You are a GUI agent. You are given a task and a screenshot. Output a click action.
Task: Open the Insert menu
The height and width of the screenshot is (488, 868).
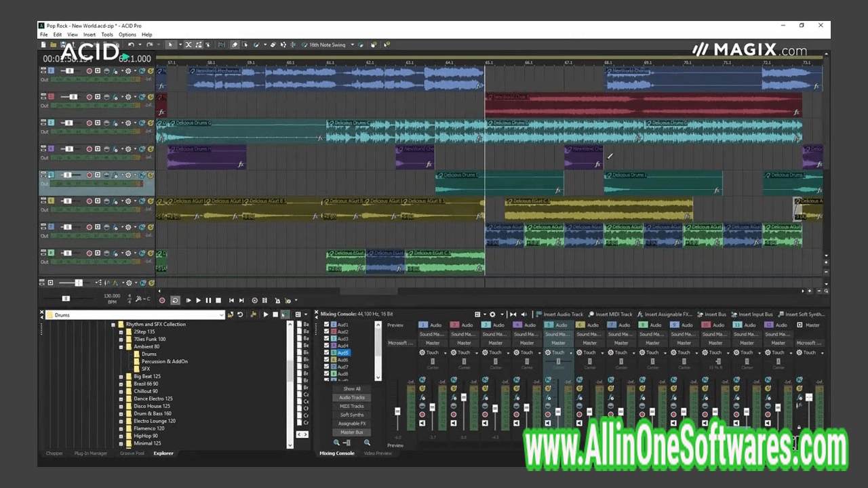[90, 35]
